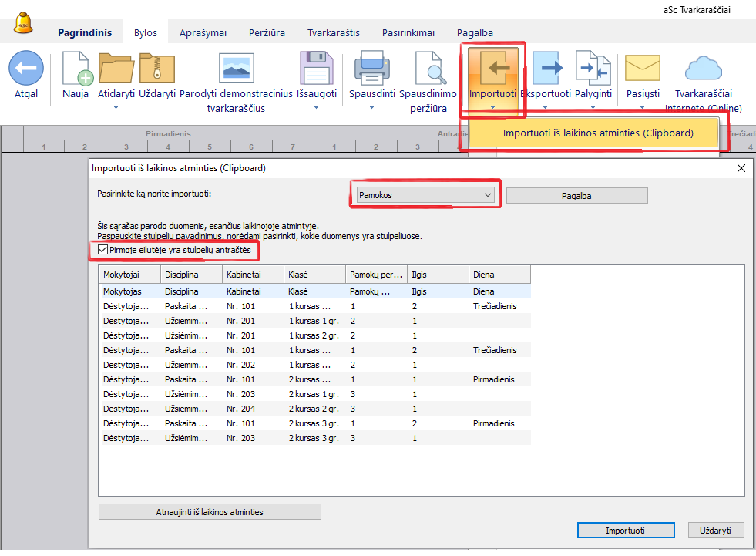756x556 pixels.
Task: Open Tvarkaraščiai Internete cloud icon
Action: 704,68
